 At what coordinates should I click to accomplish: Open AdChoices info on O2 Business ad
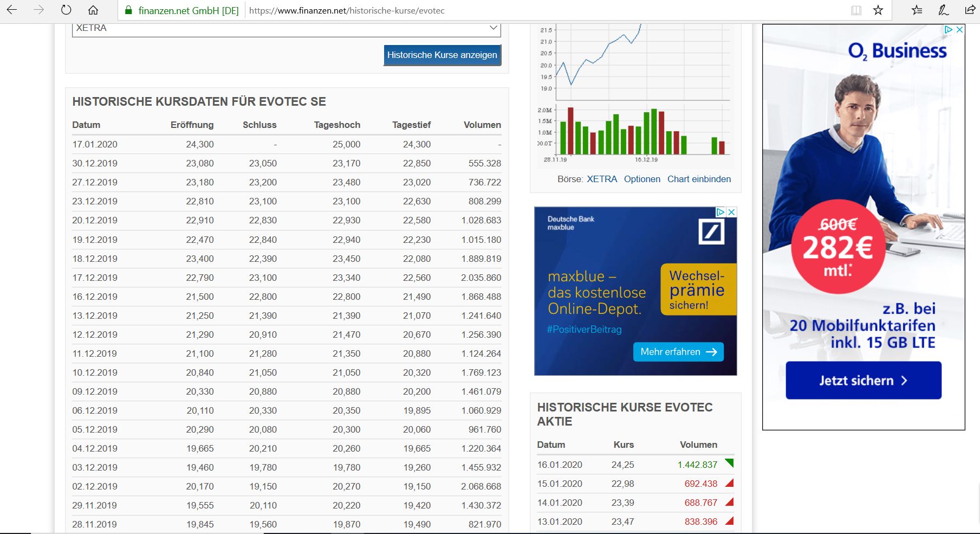click(949, 30)
